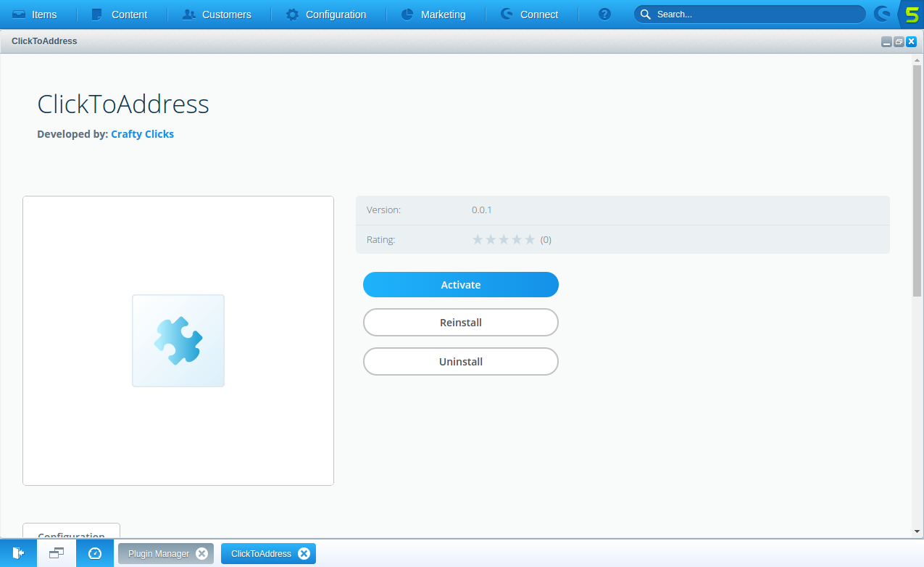Click the partially visible Configuration tab
This screenshot has height=567, width=924.
coord(71,531)
